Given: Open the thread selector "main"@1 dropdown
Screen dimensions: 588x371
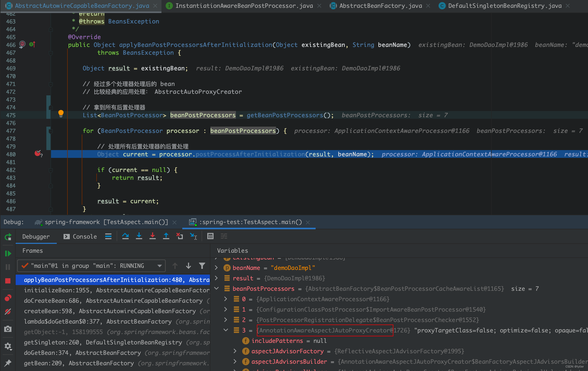Looking at the screenshot, I should (91, 266).
